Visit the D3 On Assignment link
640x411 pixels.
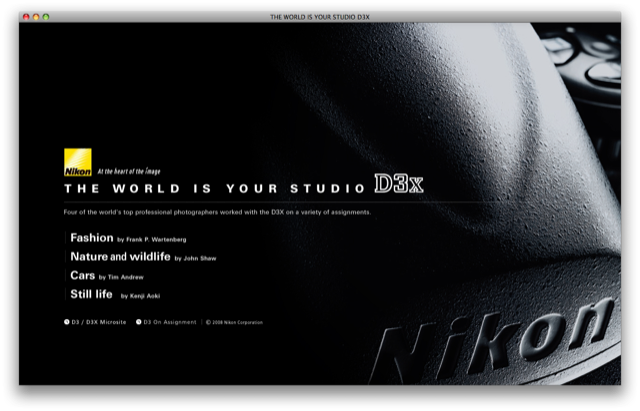pyautogui.click(x=170, y=322)
